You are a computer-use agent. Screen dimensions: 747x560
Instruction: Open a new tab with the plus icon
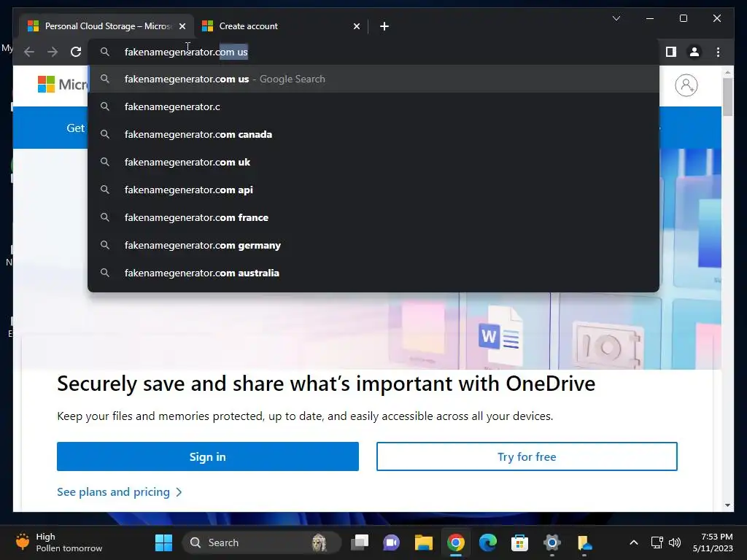pyautogui.click(x=384, y=26)
